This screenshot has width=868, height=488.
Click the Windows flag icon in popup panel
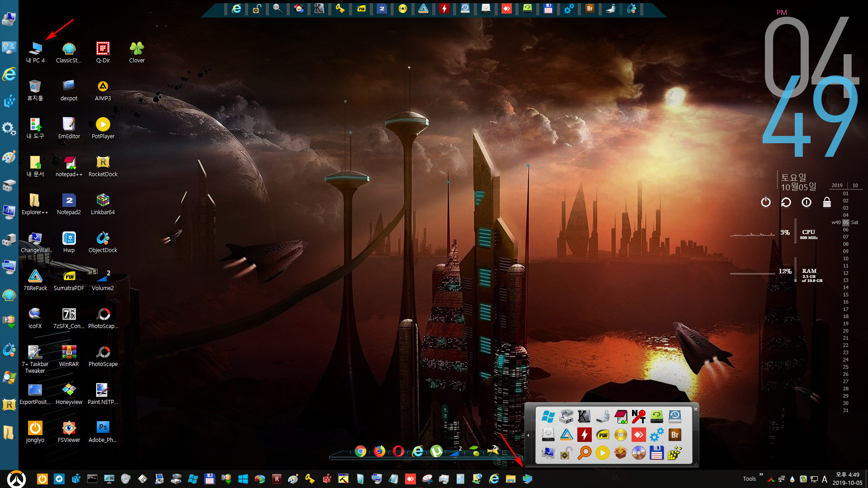[x=548, y=417]
